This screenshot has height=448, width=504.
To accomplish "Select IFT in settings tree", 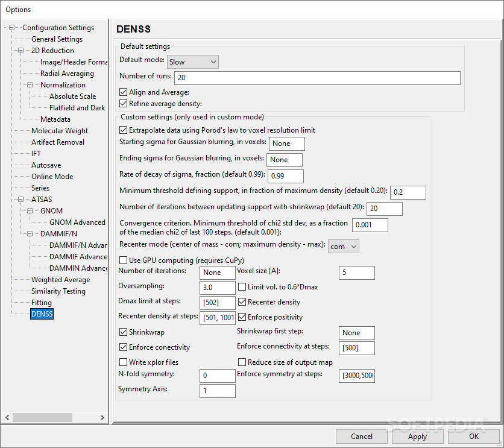I will pos(36,154).
